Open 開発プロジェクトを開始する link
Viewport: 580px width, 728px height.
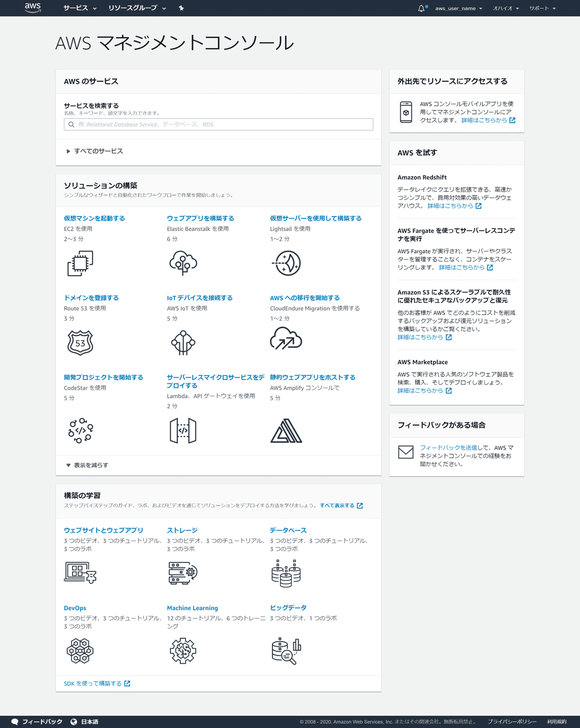click(103, 377)
